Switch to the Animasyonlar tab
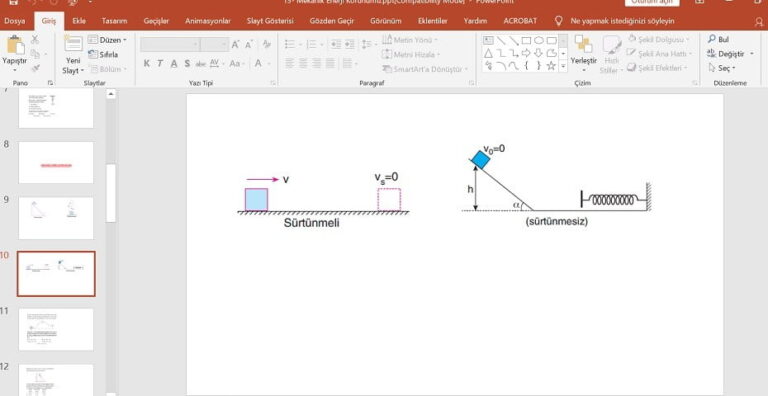Viewport: 768px width, 396px height. click(x=208, y=21)
